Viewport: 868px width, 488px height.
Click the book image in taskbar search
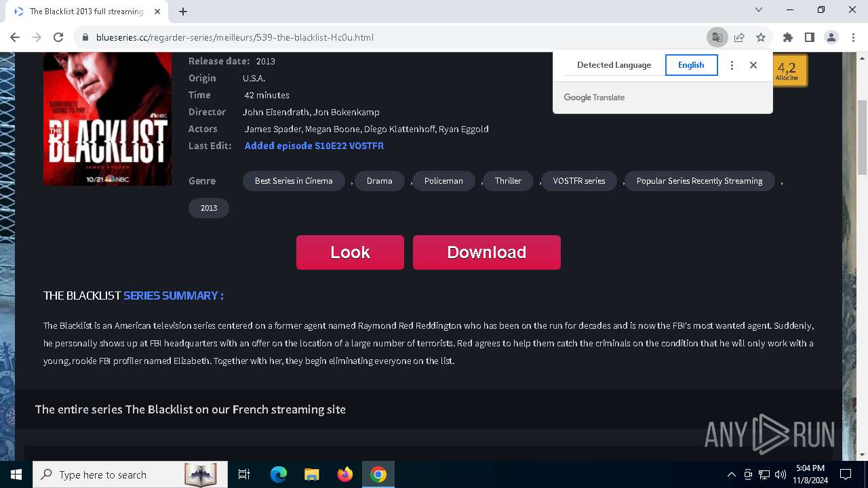[x=200, y=474]
